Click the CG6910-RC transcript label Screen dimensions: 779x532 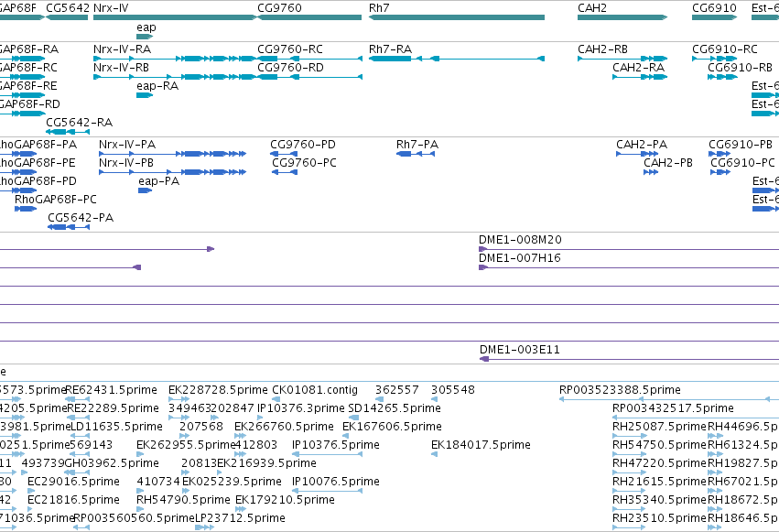(x=725, y=49)
